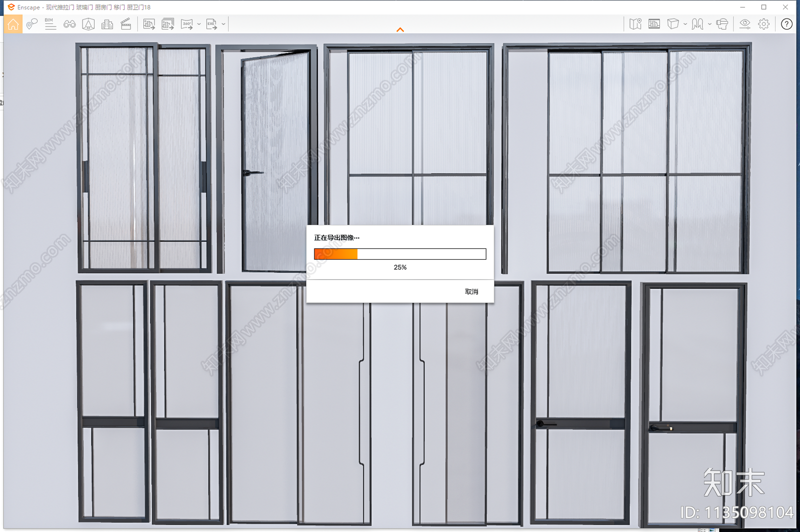
Task: Click the Home icon in Enscape toolbar
Action: (13, 24)
